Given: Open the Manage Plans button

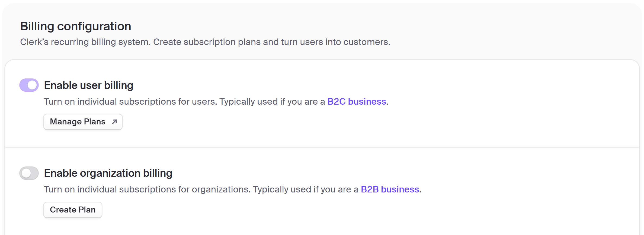Looking at the screenshot, I should pos(83,122).
